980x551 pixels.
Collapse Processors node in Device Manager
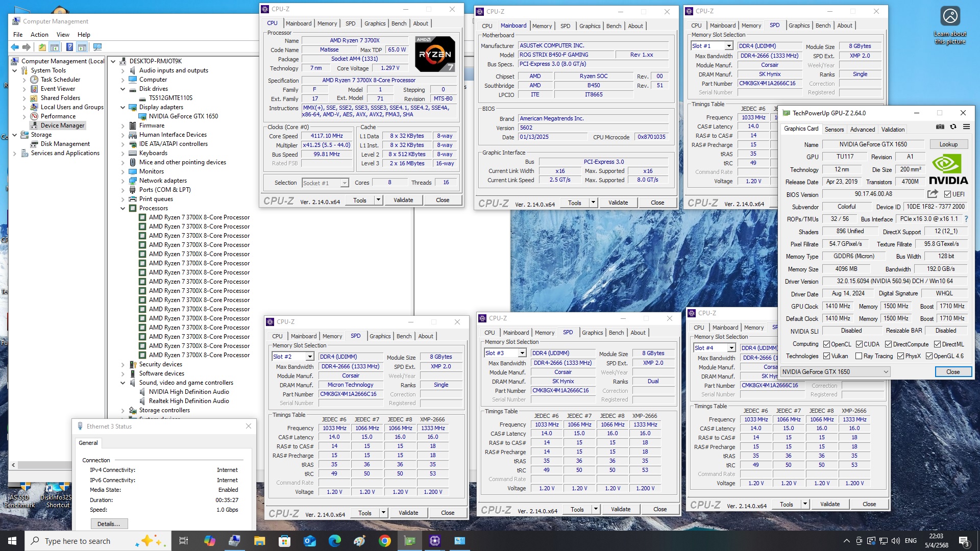click(122, 208)
